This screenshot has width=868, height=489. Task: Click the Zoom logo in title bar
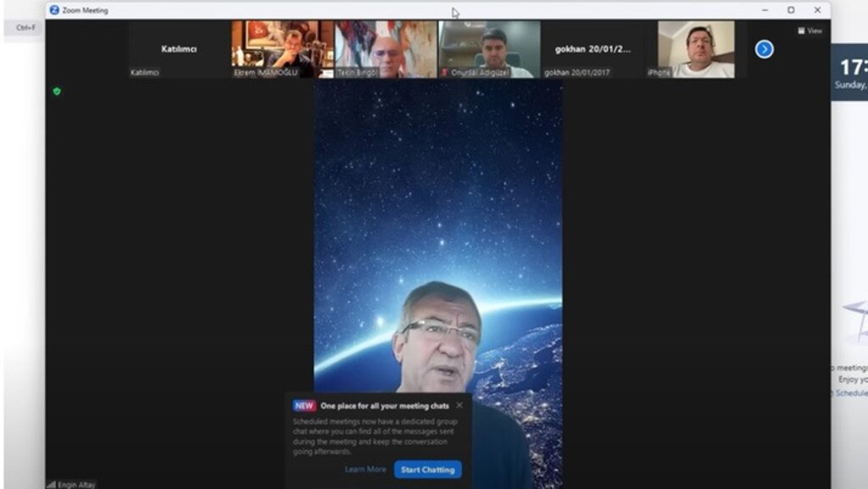click(x=54, y=10)
